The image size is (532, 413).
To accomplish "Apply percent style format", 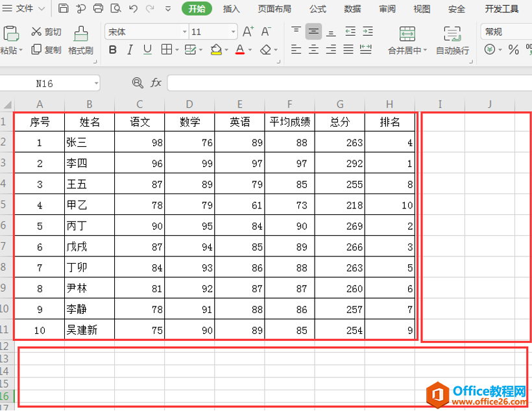I will pos(514,50).
